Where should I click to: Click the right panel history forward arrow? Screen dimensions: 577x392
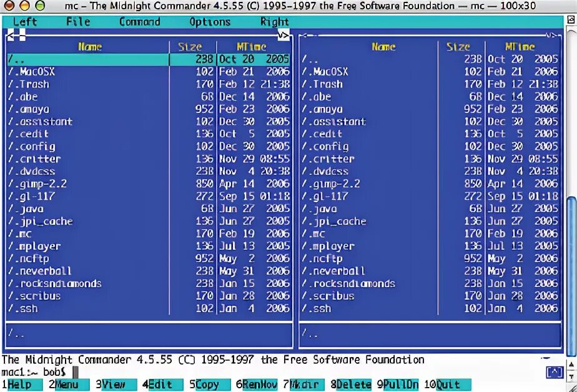tap(552, 36)
